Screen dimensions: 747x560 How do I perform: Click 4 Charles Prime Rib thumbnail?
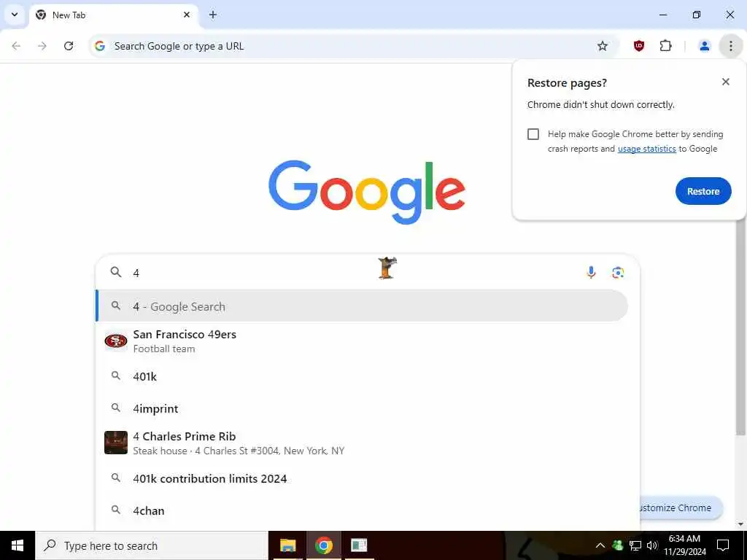tap(116, 443)
